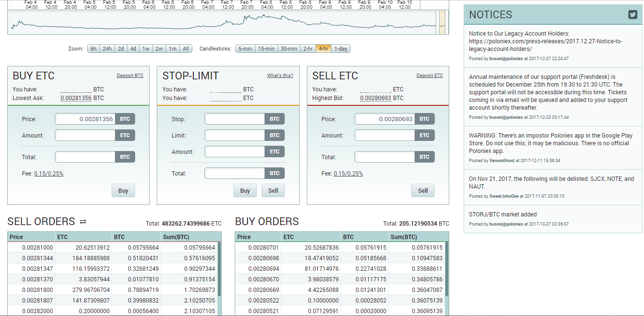The image size is (644, 316).
Task: Focus Total field in Sell ETC
Action: click(x=385, y=157)
